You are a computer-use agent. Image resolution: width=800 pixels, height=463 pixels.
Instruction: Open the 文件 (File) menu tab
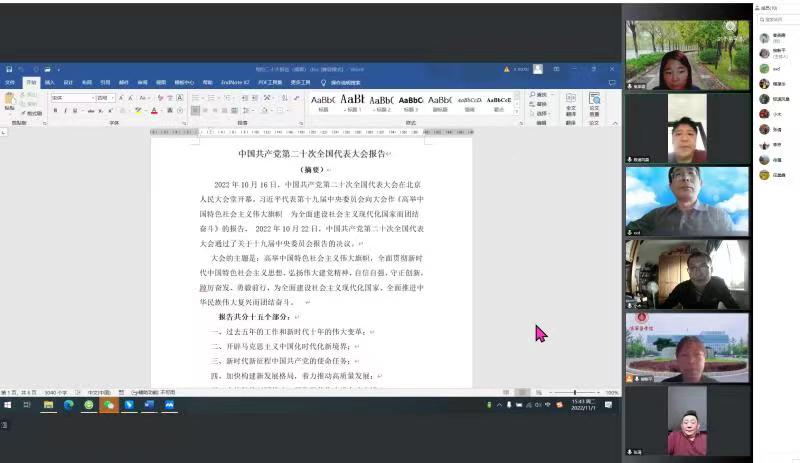10,82
